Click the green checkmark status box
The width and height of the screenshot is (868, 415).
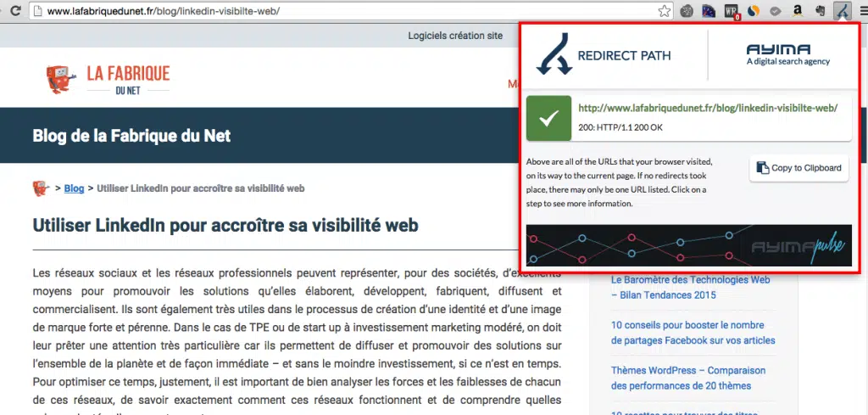tap(548, 119)
